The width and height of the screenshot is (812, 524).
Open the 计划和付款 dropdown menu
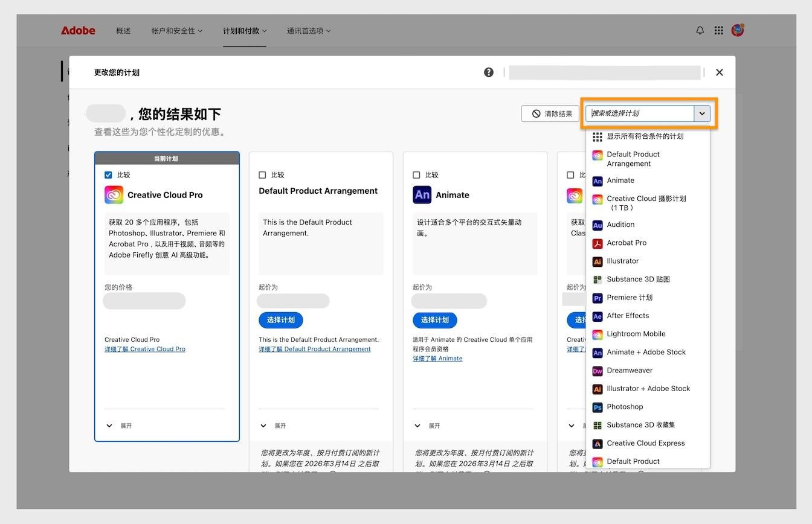[x=245, y=31]
